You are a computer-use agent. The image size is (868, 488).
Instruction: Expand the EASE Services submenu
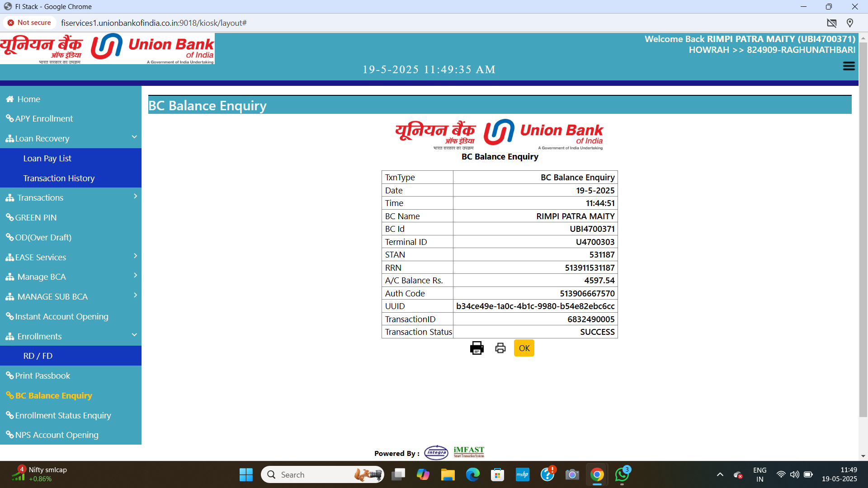tap(135, 256)
